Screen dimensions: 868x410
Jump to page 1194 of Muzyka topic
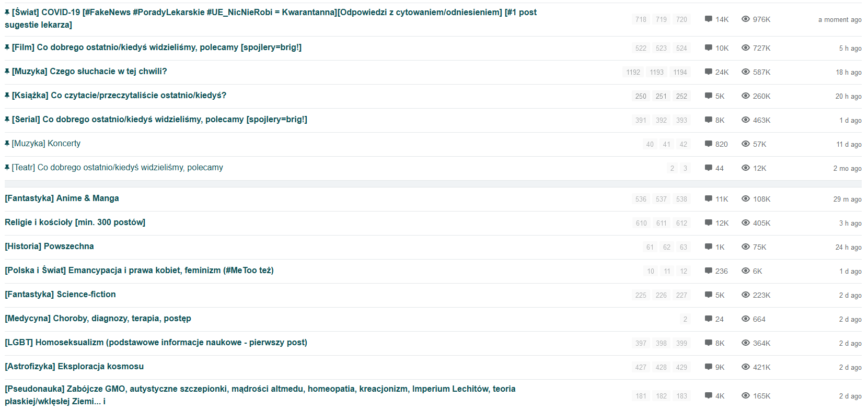click(680, 72)
